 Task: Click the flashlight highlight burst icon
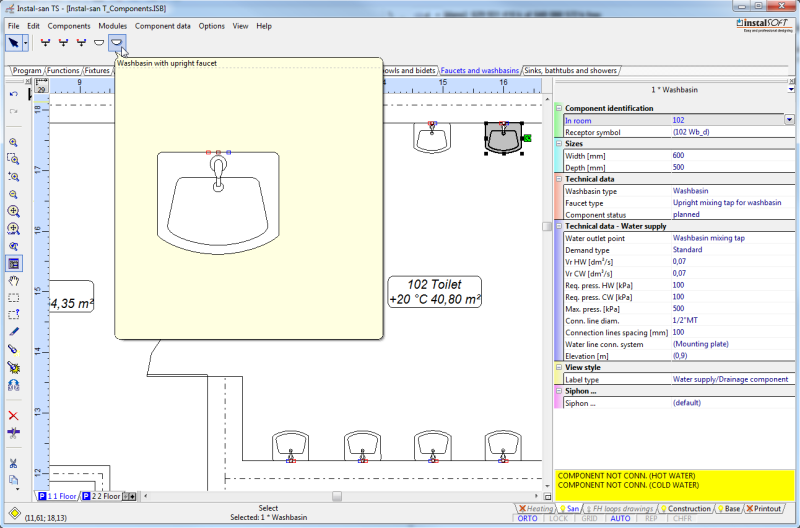pyautogui.click(x=14, y=367)
